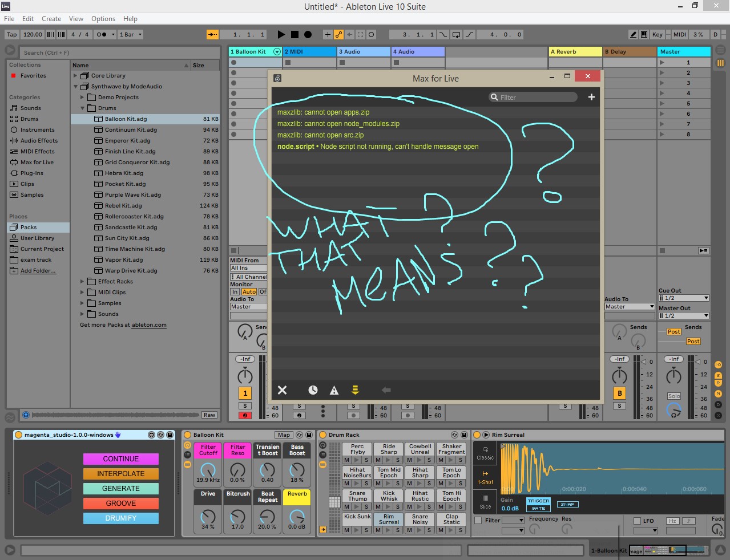Adjust the Filter Cutoff macro knob
Screen dimensions: 730x560
click(208, 470)
